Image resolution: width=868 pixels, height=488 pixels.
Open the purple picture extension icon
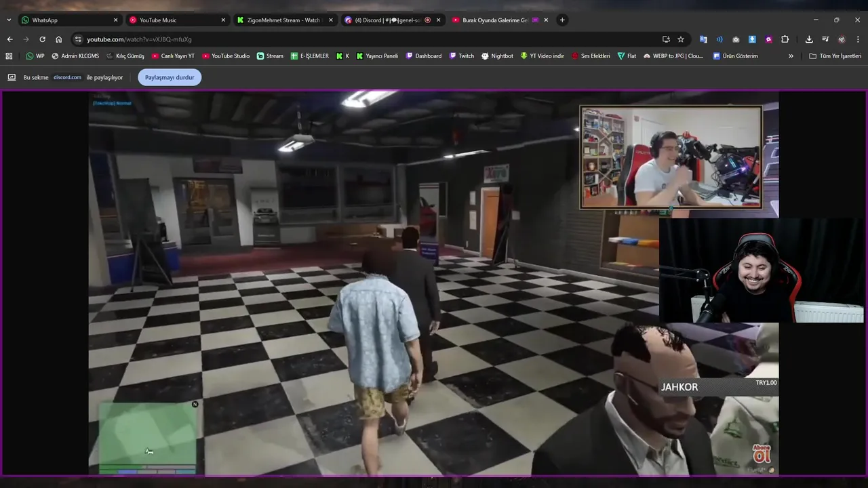[768, 39]
